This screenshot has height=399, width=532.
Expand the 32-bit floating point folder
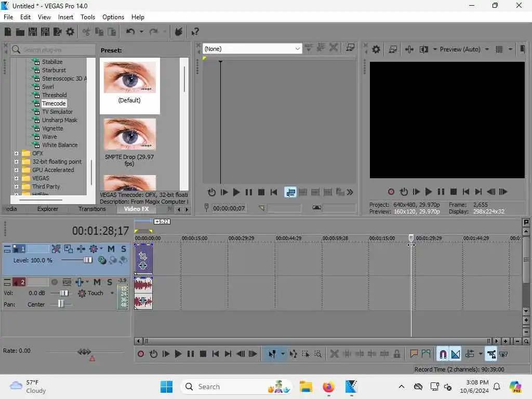(16, 162)
